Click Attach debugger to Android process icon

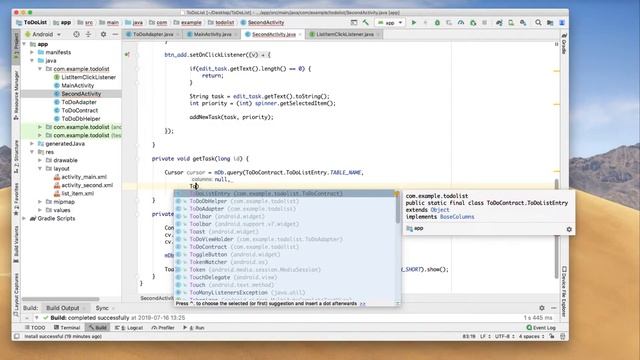click(x=473, y=23)
